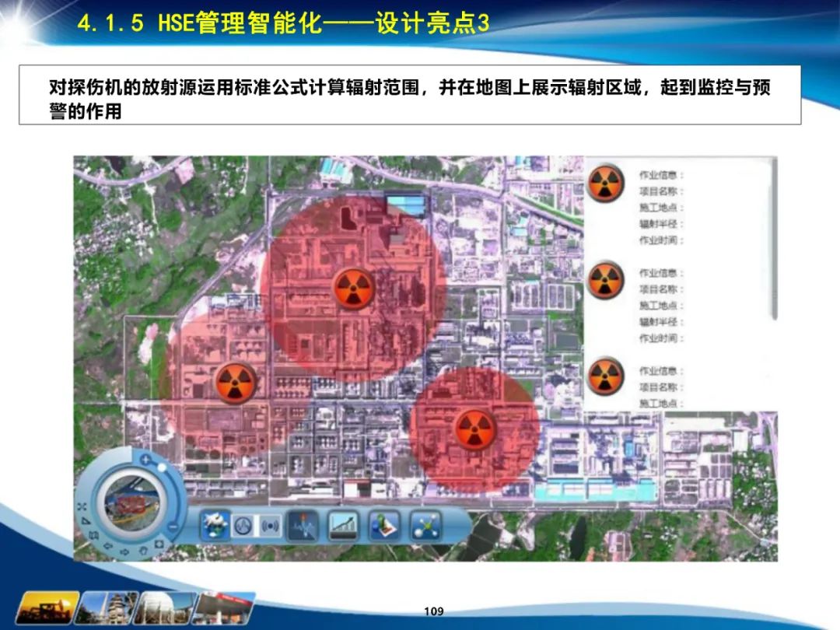Click the folded map icon on navigation wheel
Image resolution: width=840 pixels, height=630 pixels.
[94, 535]
